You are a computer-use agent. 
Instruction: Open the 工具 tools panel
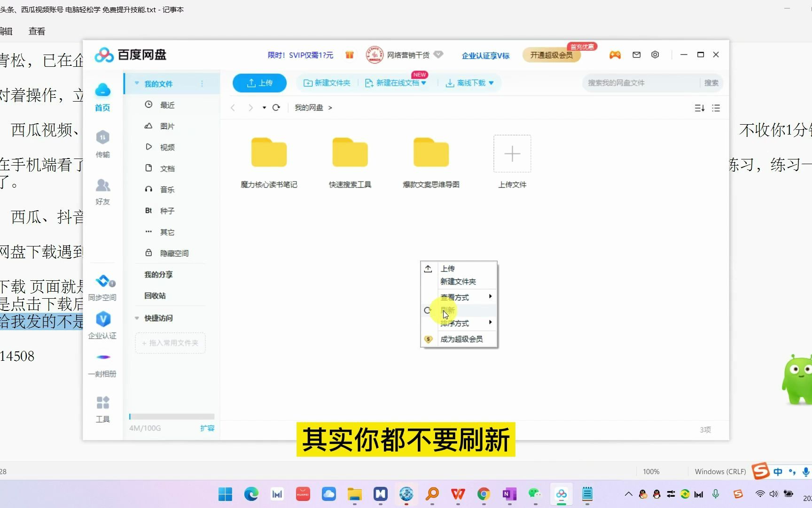pos(102,409)
